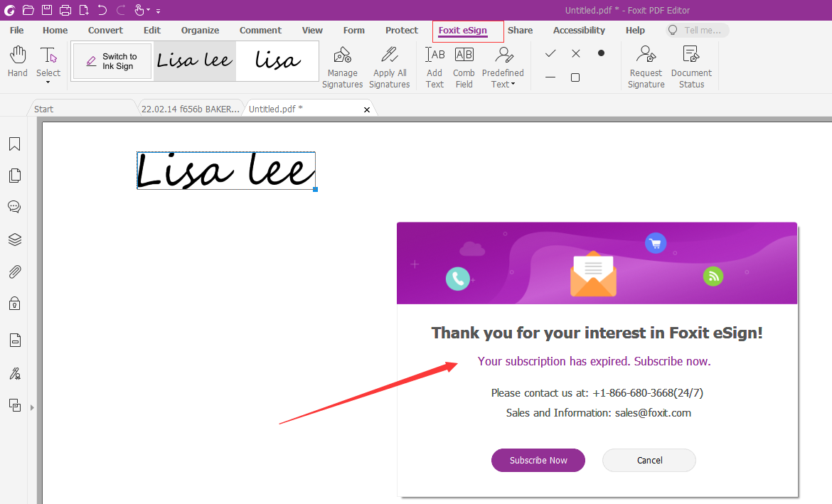The image size is (832, 504).
Task: Open the Organize ribbon tab
Action: [200, 31]
